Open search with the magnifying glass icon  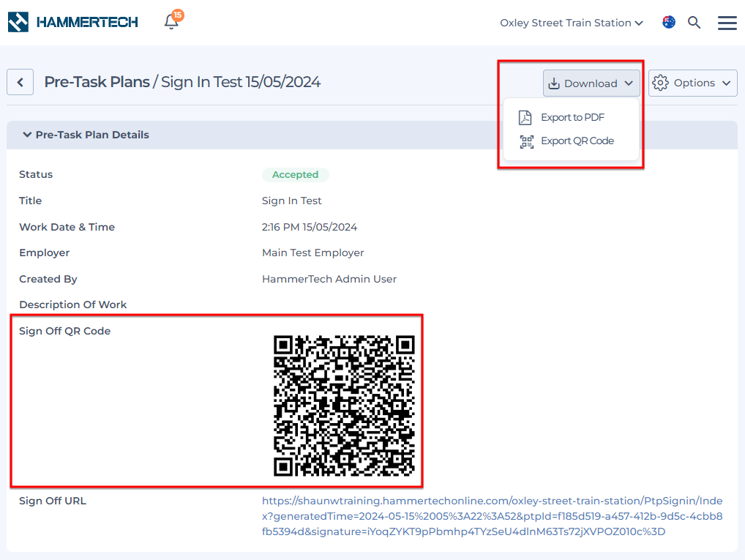coord(695,23)
